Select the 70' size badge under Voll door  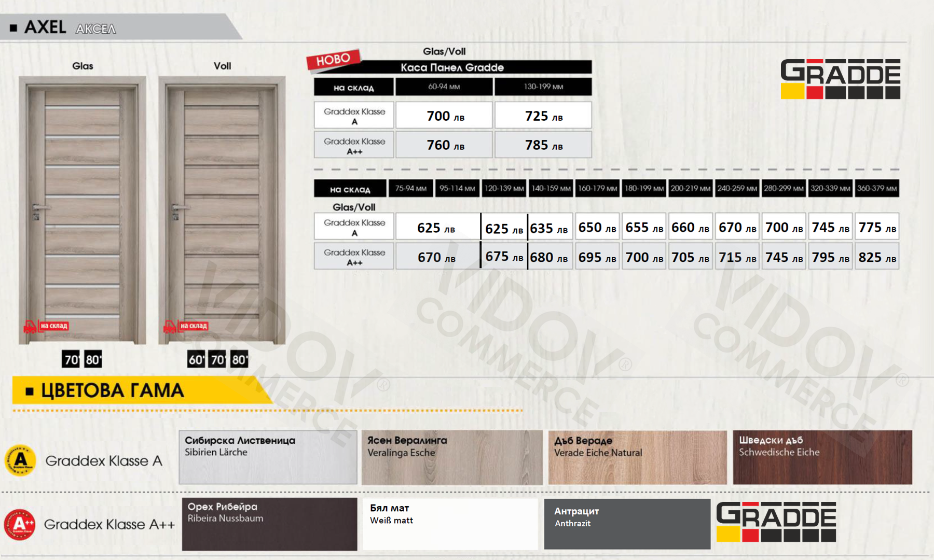[217, 359]
